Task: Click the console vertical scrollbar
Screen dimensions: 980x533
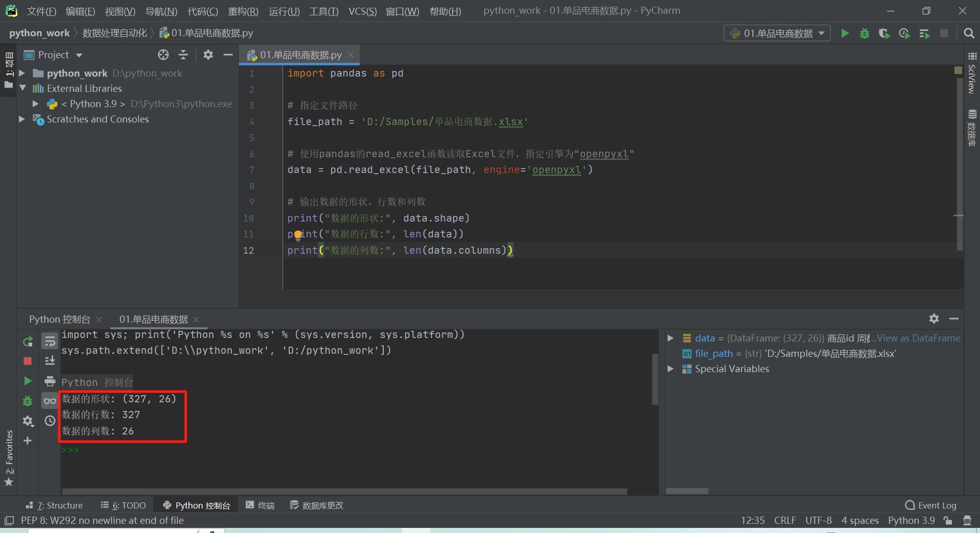Action: [655, 379]
